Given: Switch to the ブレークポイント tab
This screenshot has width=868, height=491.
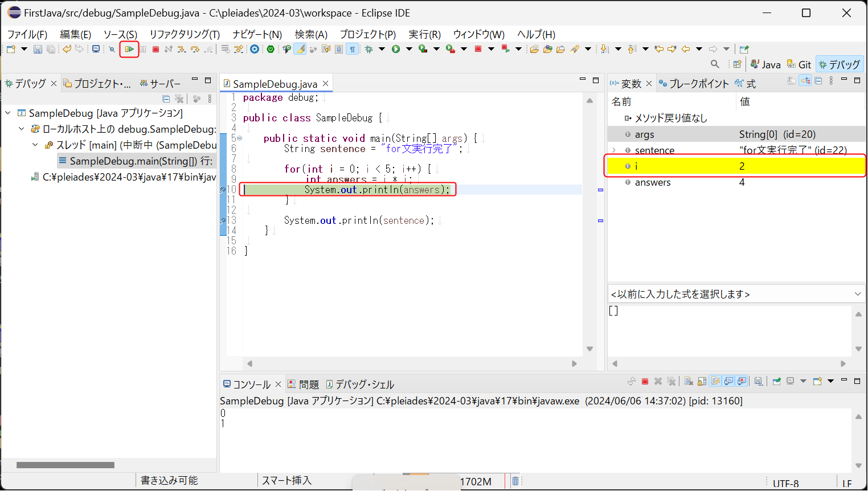Looking at the screenshot, I should point(693,84).
